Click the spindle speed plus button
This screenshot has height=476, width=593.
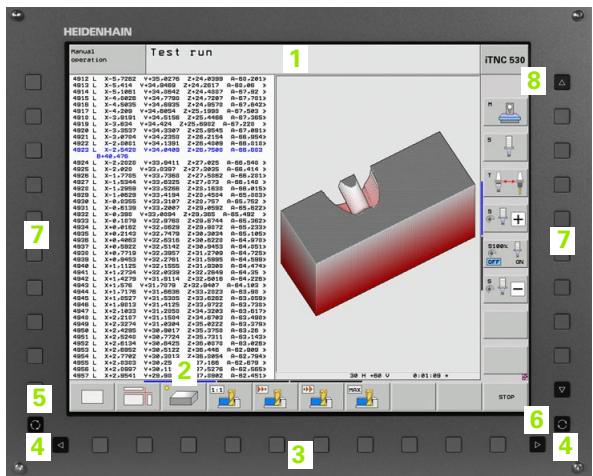tap(518, 219)
